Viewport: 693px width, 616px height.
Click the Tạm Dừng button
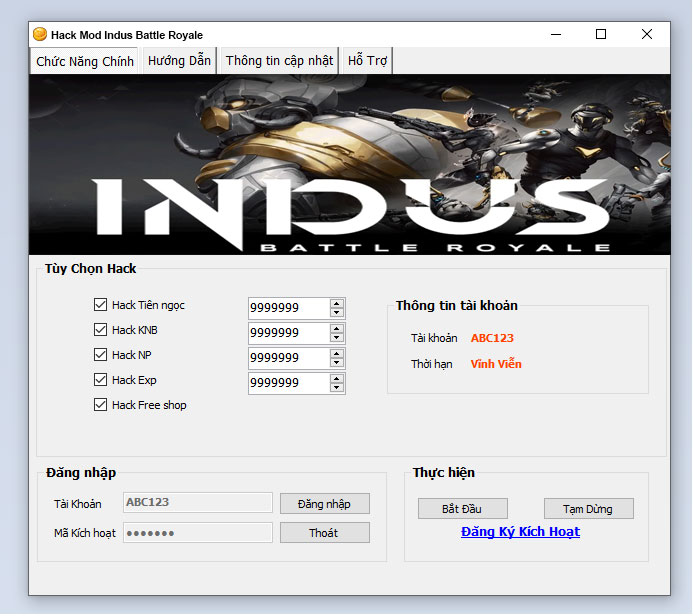point(589,509)
